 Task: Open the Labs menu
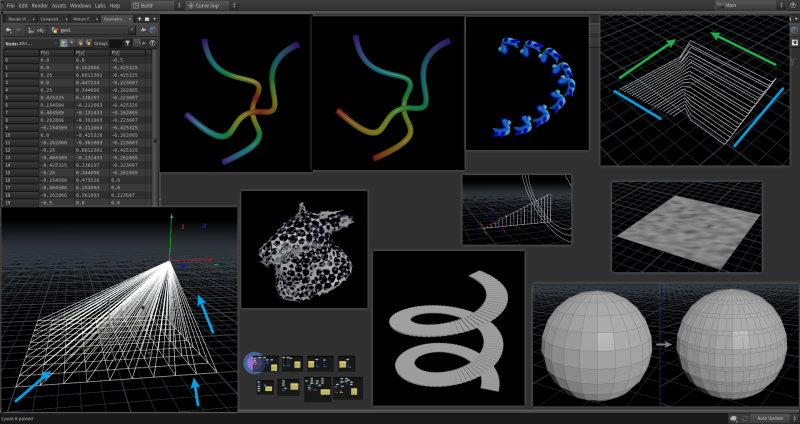[100, 6]
